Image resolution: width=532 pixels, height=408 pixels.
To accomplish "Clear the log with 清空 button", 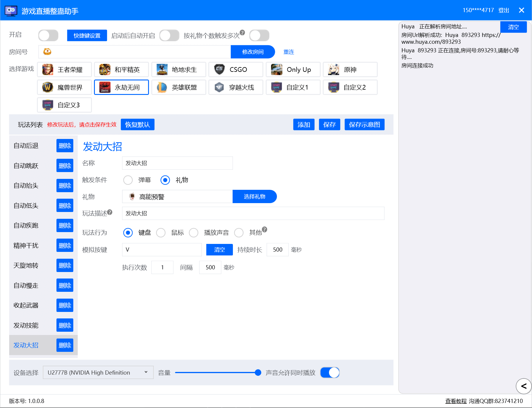I will [x=513, y=27].
